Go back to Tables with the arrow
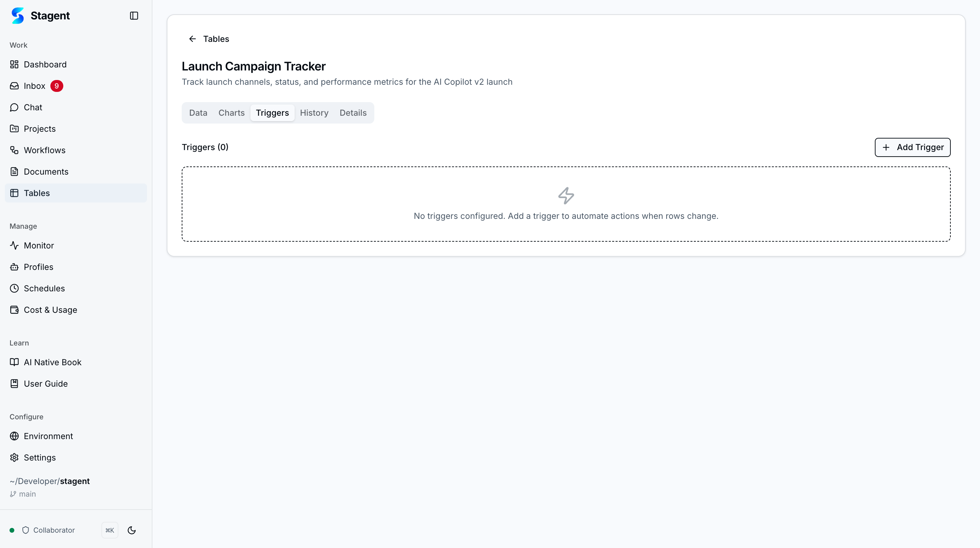Viewport: 980px width, 548px height. [x=192, y=38]
